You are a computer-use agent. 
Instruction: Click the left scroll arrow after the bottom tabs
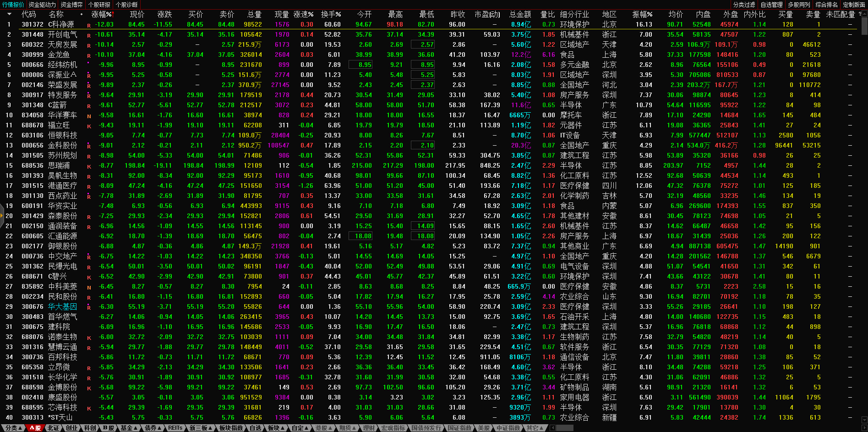click(552, 428)
